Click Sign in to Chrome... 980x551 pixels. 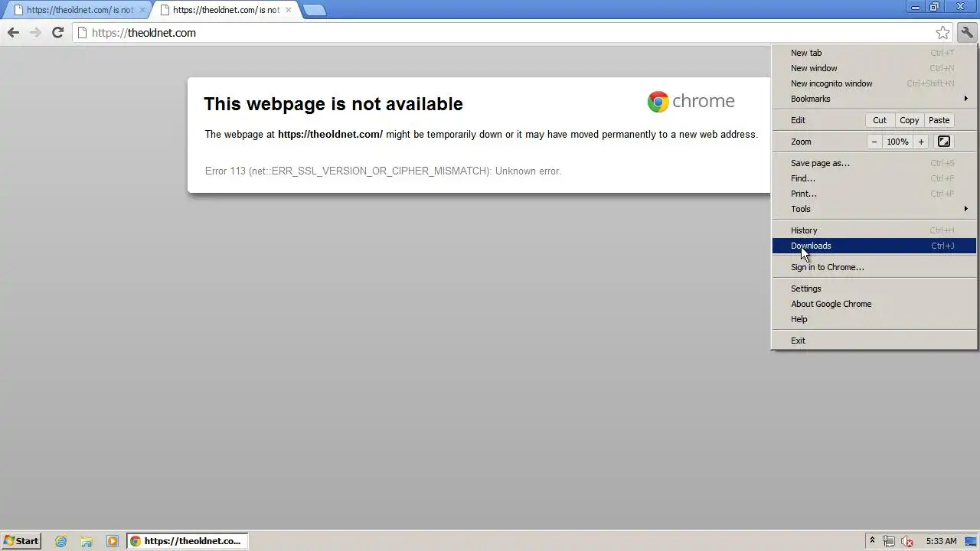point(874,267)
